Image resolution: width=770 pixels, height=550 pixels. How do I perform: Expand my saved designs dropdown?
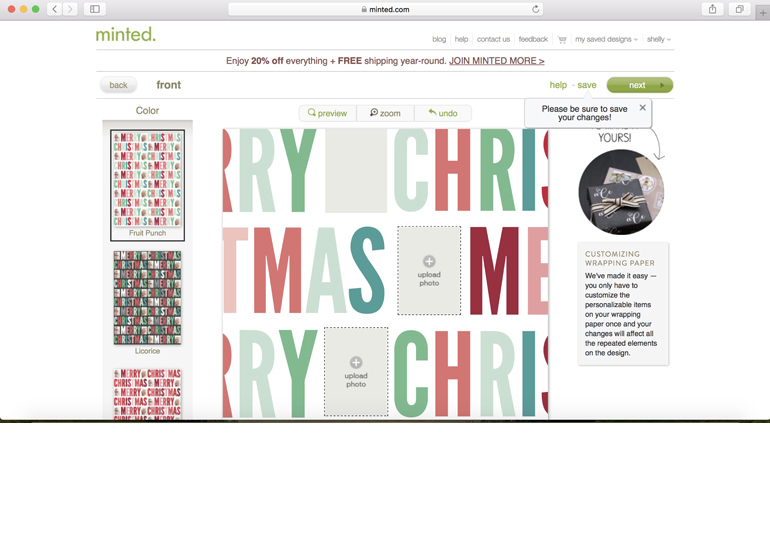[x=606, y=39]
